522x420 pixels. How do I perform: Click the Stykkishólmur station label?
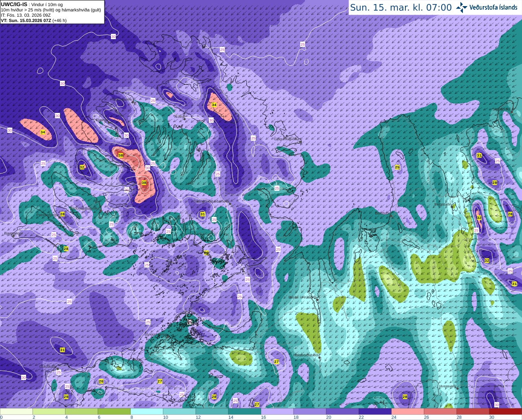pyautogui.click(x=157, y=334)
